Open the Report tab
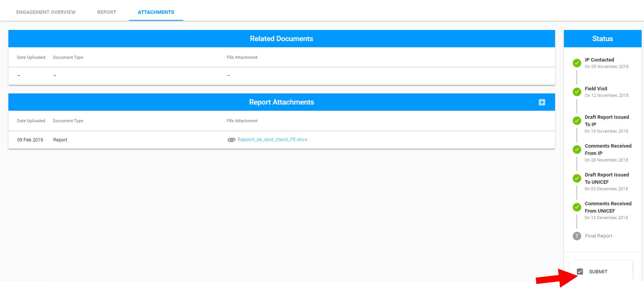Image resolution: width=644 pixels, height=297 pixels. (x=106, y=12)
